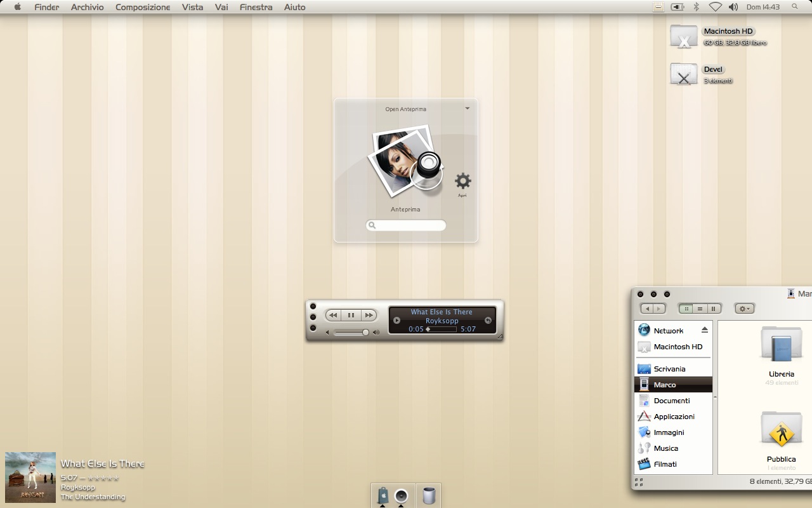The height and width of the screenshot is (508, 812).
Task: Click the Bluetooth status icon
Action: tap(696, 7)
